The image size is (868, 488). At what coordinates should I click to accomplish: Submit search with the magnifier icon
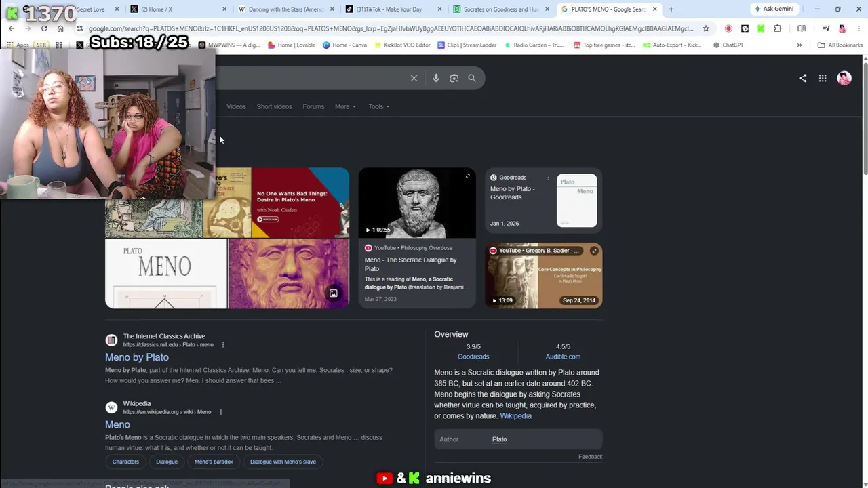[x=472, y=78]
